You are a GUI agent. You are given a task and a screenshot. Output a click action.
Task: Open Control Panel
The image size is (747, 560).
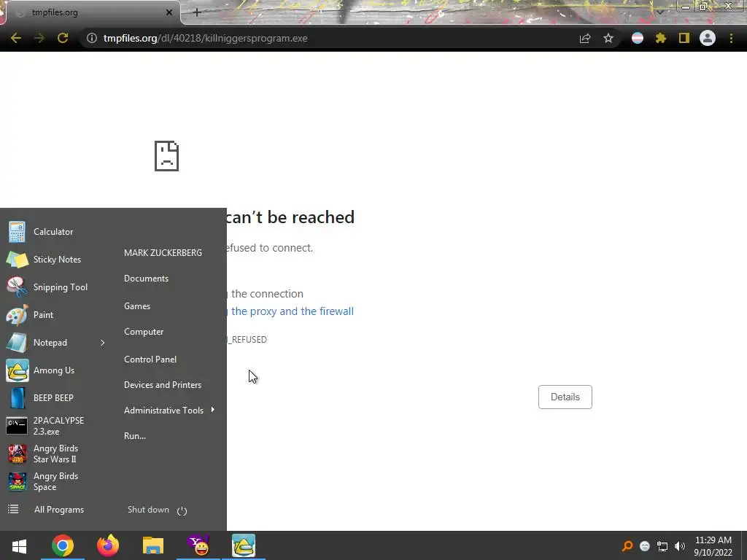150,359
